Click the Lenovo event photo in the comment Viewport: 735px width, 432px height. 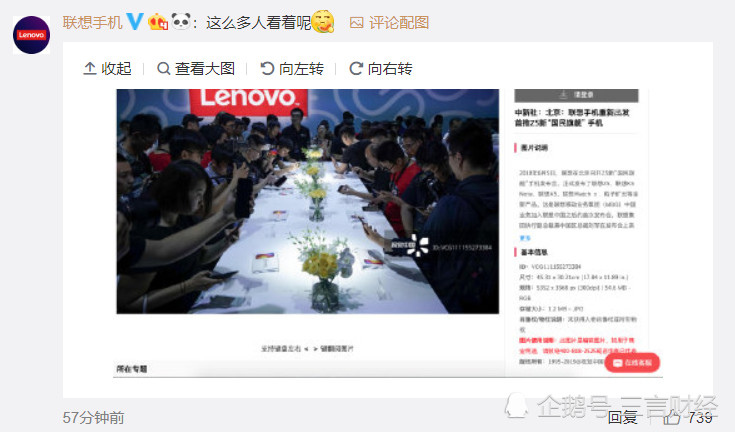coord(308,201)
